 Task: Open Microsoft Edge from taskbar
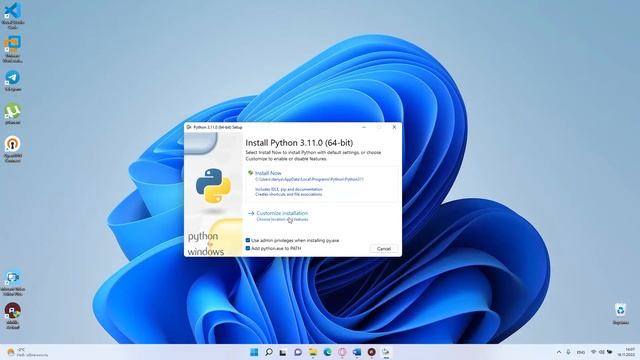point(327,352)
